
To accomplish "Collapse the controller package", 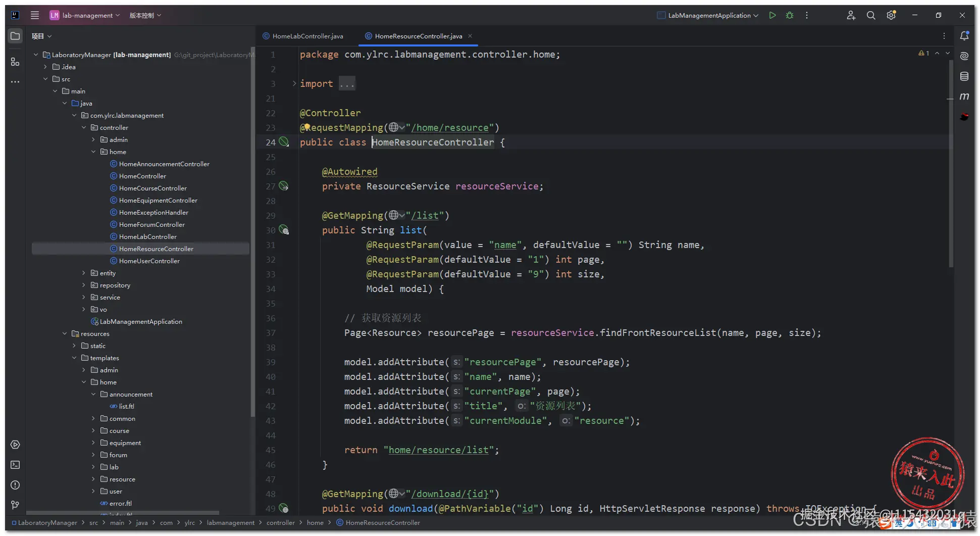I will (84, 127).
